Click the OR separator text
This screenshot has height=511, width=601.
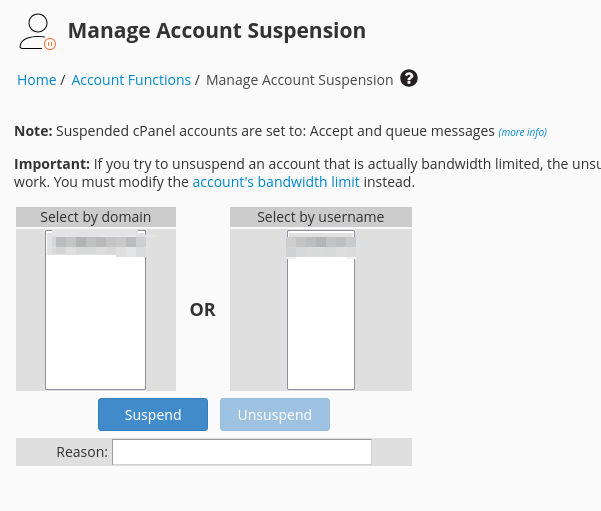coord(203,310)
